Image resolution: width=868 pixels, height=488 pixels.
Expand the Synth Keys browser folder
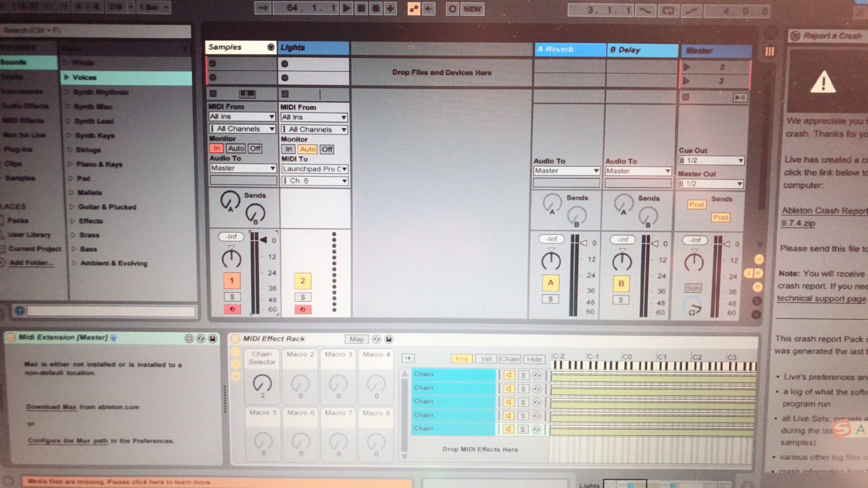click(x=69, y=135)
